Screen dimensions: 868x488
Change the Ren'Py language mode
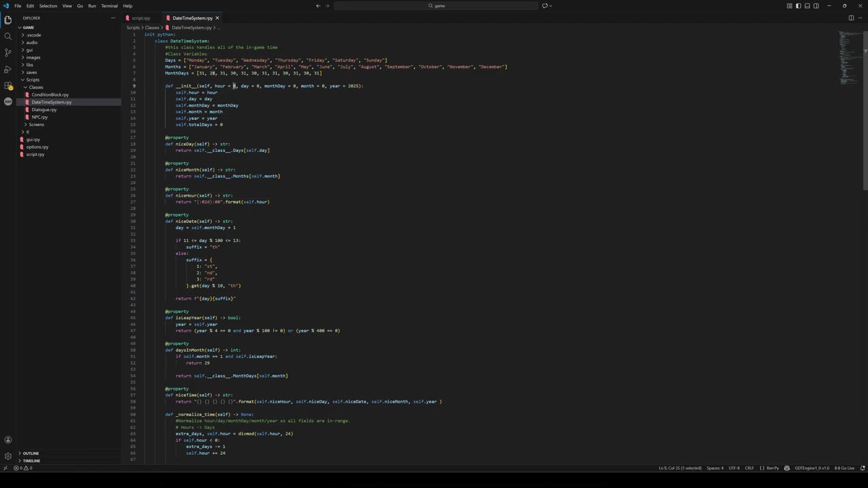772,468
